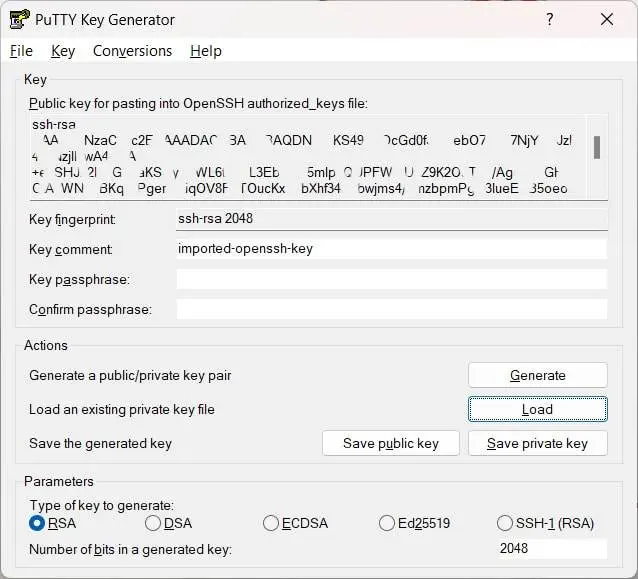638x579 pixels.
Task: Click Save public key button
Action: 391,443
